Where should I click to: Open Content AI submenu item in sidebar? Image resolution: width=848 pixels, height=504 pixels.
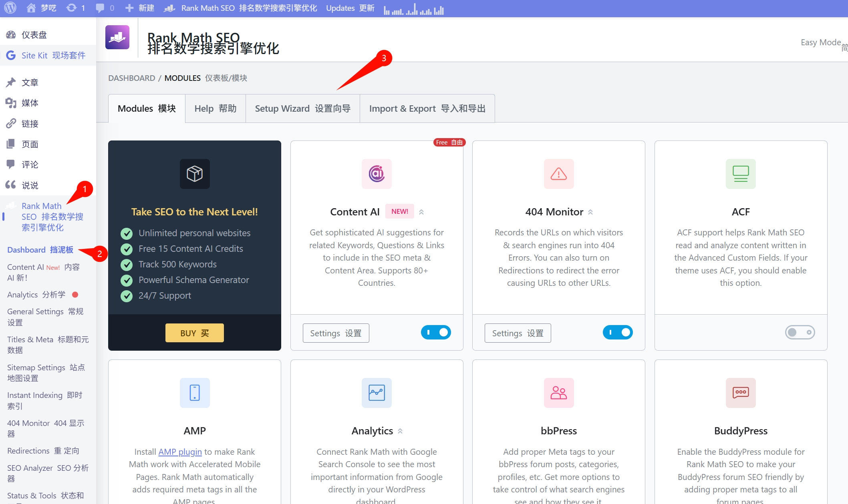tap(43, 272)
